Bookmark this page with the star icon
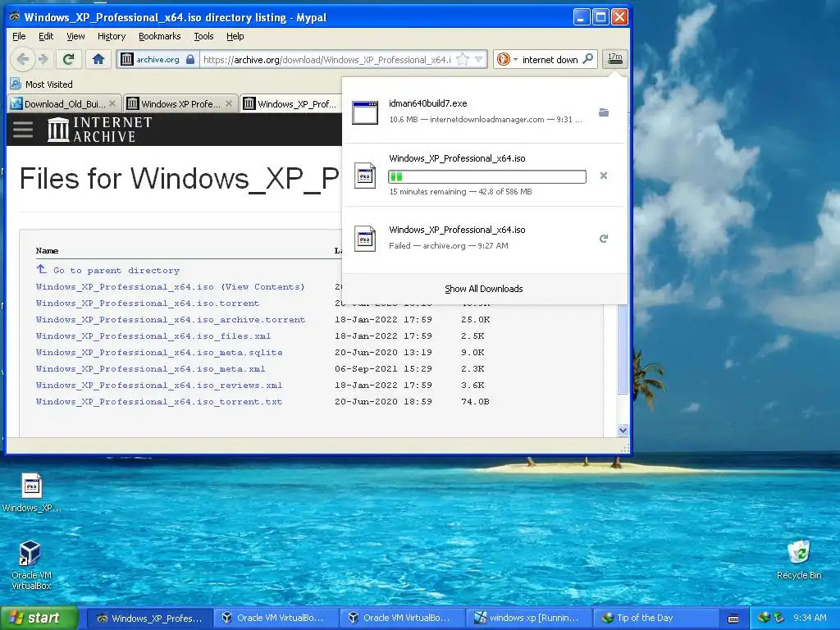The height and width of the screenshot is (630, 840). pyautogui.click(x=463, y=59)
